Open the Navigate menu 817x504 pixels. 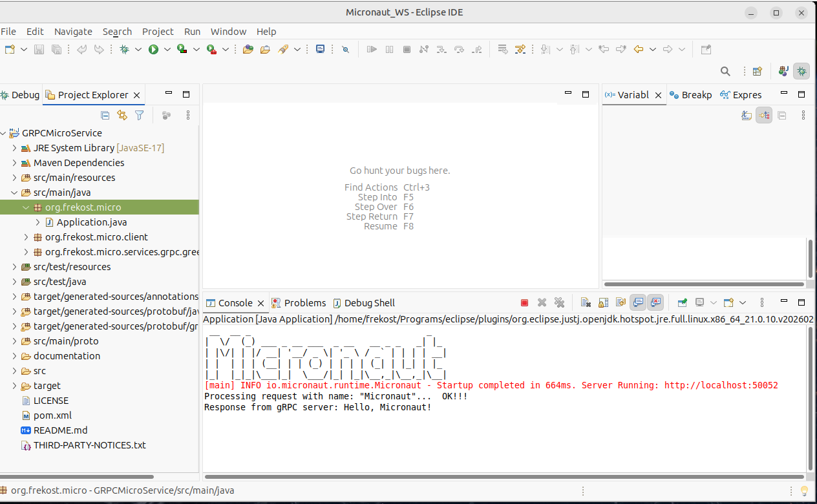(73, 31)
